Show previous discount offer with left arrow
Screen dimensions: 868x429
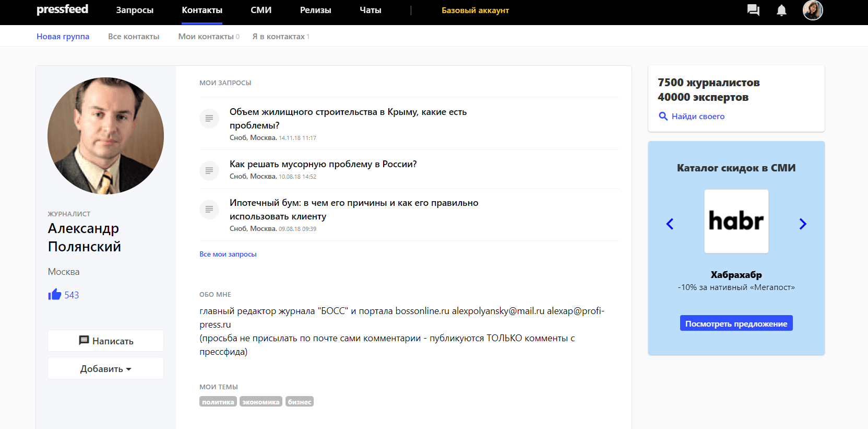(670, 224)
